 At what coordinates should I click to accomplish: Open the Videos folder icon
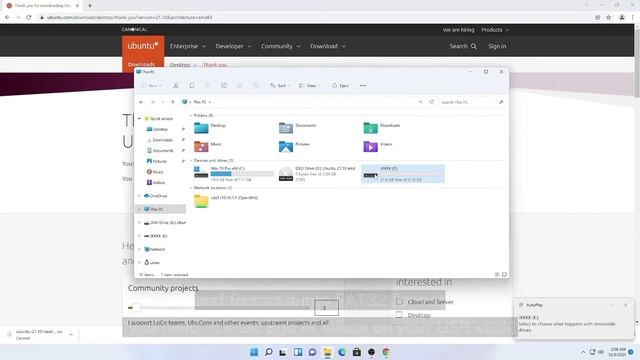(x=371, y=146)
